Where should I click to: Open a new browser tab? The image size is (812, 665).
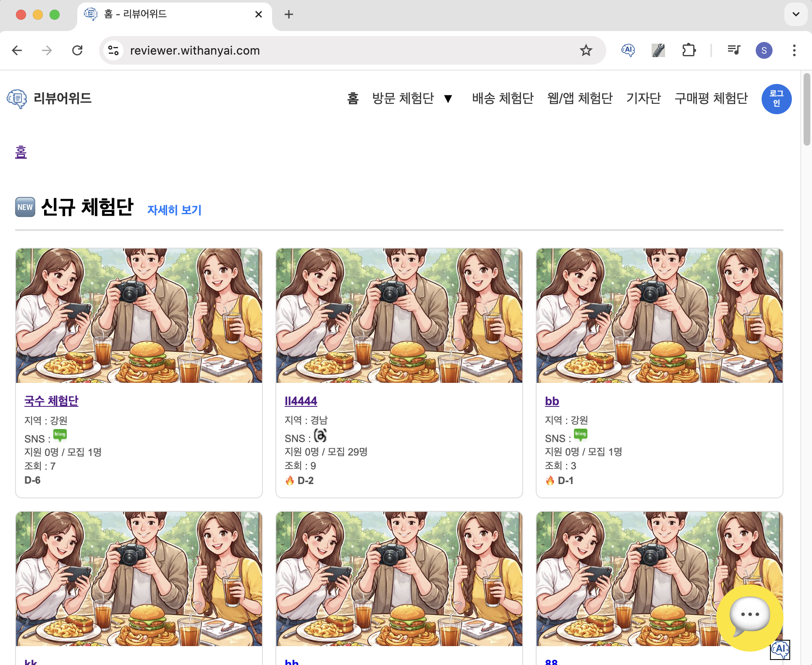[289, 14]
